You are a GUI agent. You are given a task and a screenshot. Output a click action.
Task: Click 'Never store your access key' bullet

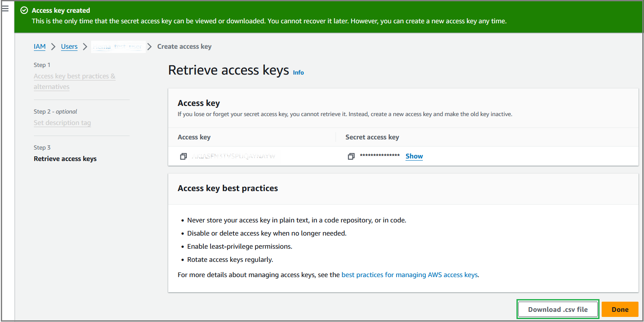297,220
